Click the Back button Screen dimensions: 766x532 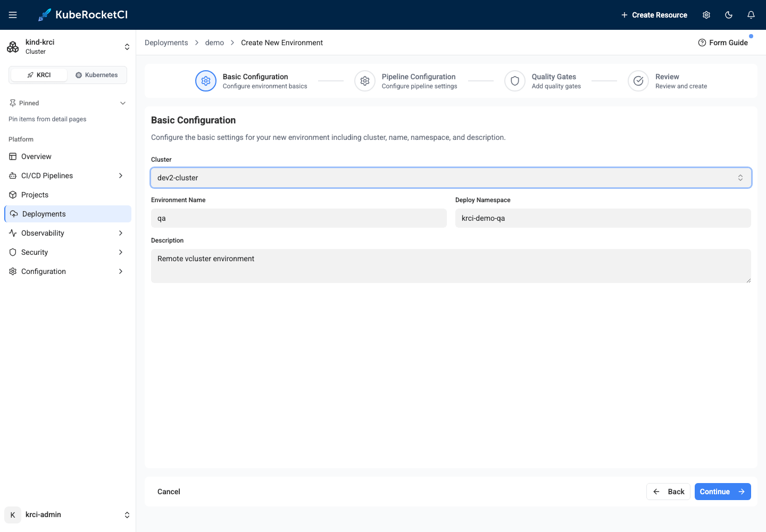coord(668,492)
